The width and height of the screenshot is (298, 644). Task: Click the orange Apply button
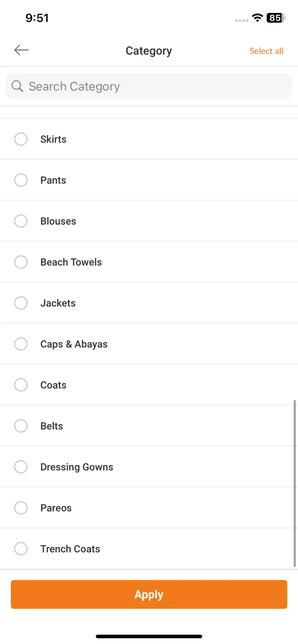[x=149, y=594]
